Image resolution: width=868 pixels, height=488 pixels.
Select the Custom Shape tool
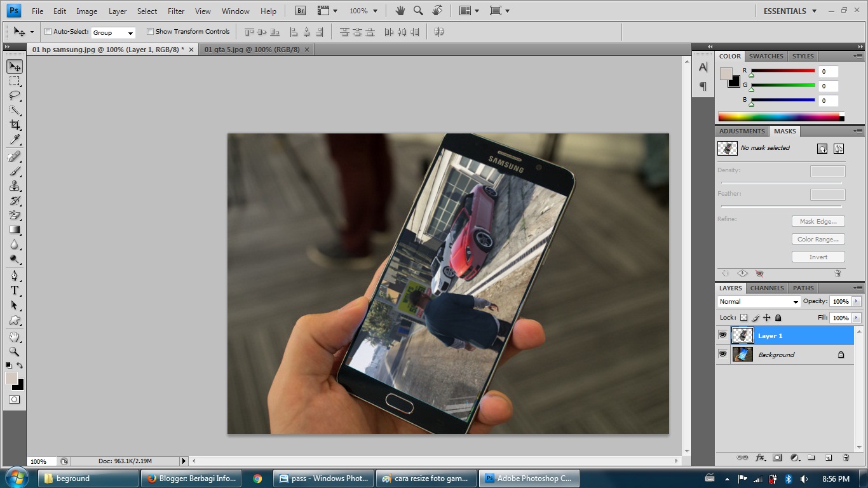click(x=15, y=320)
